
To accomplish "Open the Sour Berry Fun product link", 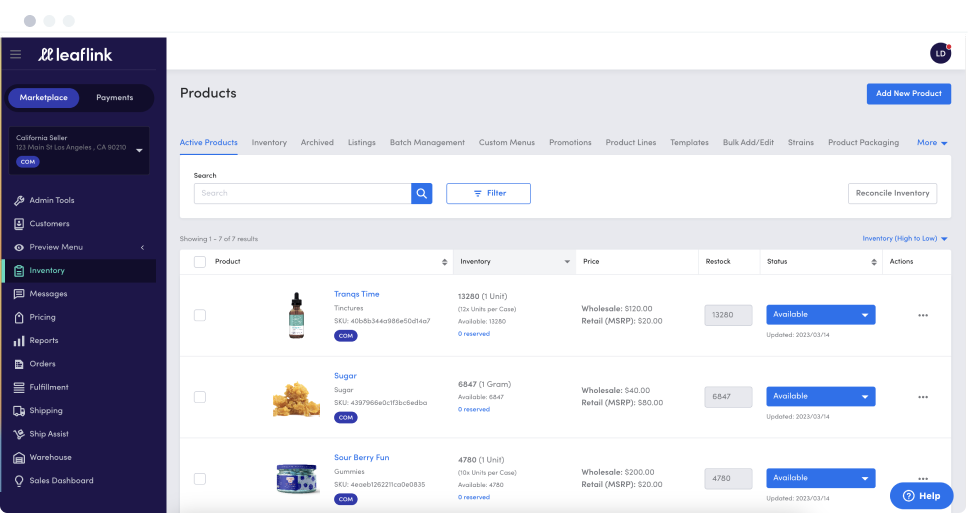I will point(362,457).
